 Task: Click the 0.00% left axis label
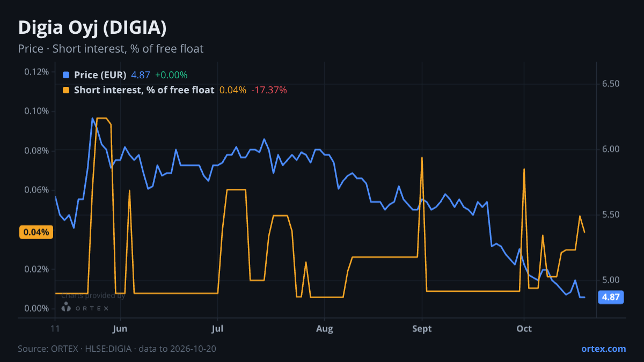(x=36, y=308)
